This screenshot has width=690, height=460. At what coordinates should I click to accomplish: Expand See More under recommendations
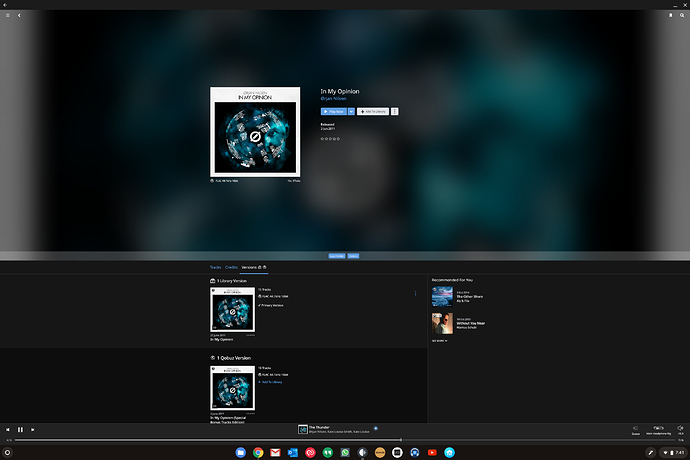coord(439,341)
